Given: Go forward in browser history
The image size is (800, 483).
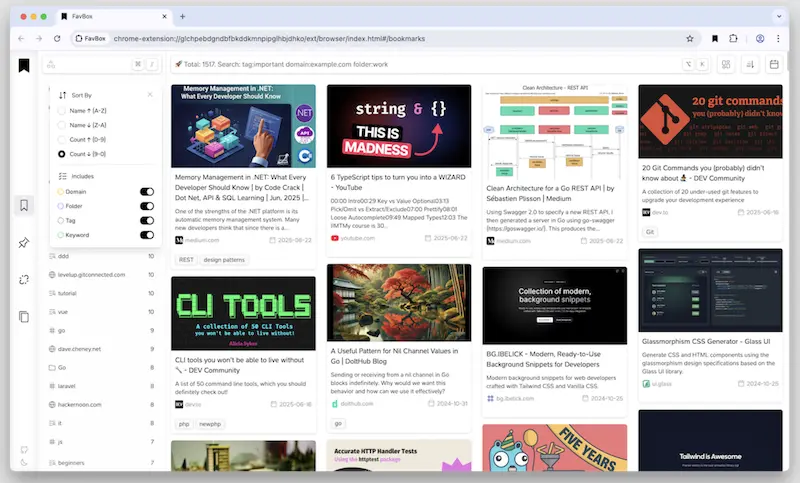Looking at the screenshot, I should click(39, 38).
